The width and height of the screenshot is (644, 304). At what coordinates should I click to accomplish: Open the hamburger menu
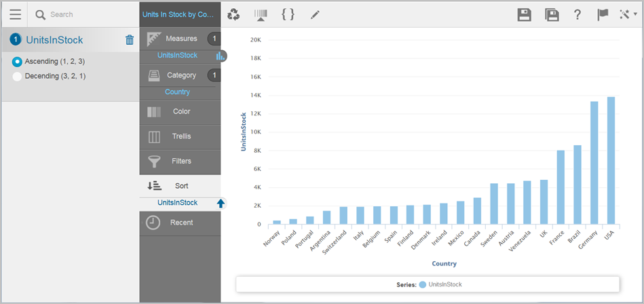(15, 14)
